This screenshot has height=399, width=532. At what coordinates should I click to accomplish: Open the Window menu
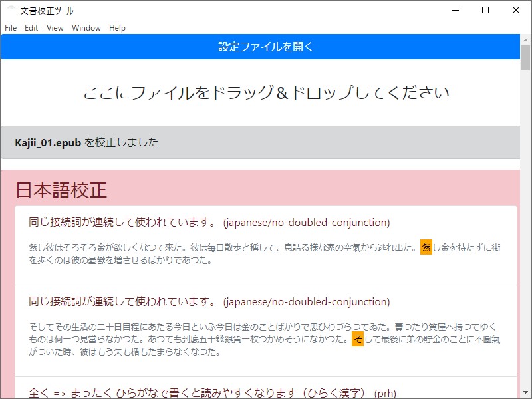(x=86, y=28)
